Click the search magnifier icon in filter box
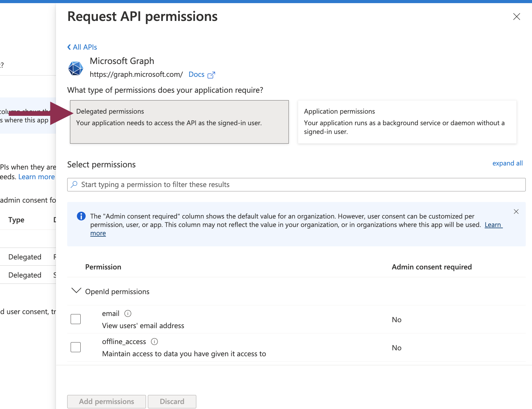The image size is (532, 409). pos(74,185)
